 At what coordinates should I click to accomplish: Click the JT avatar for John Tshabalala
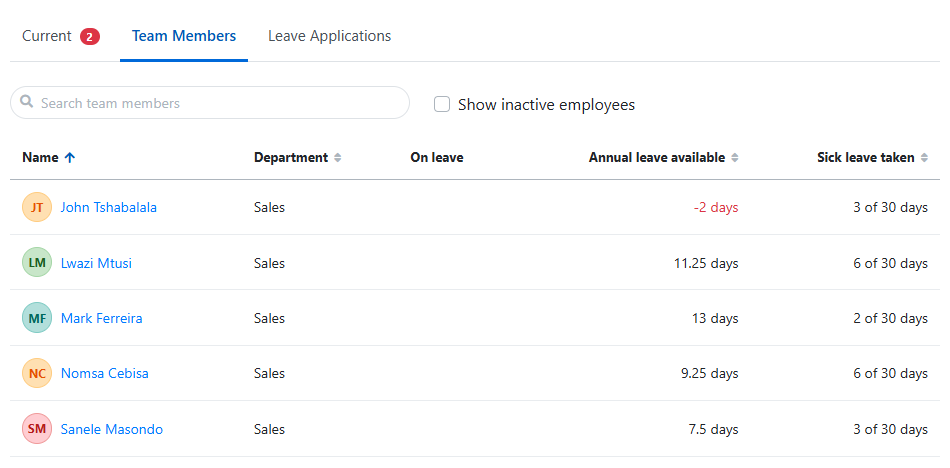(37, 207)
